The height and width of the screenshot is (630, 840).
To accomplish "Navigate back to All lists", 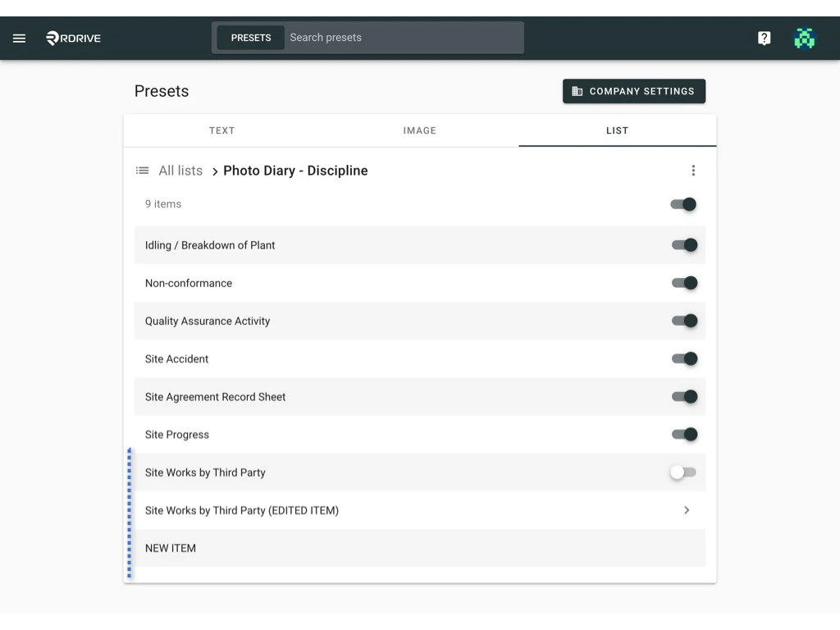I will tap(180, 171).
